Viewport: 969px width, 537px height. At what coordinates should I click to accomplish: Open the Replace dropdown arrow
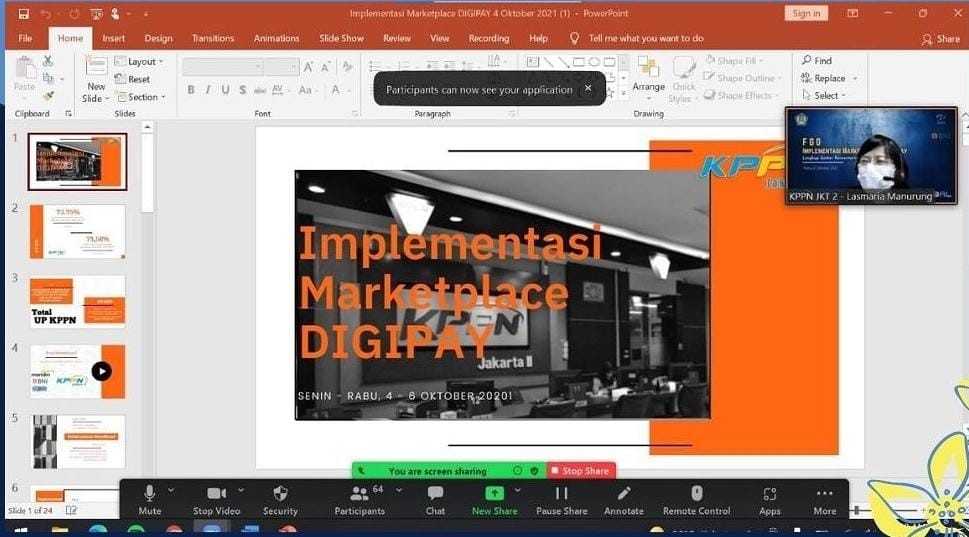pos(855,78)
